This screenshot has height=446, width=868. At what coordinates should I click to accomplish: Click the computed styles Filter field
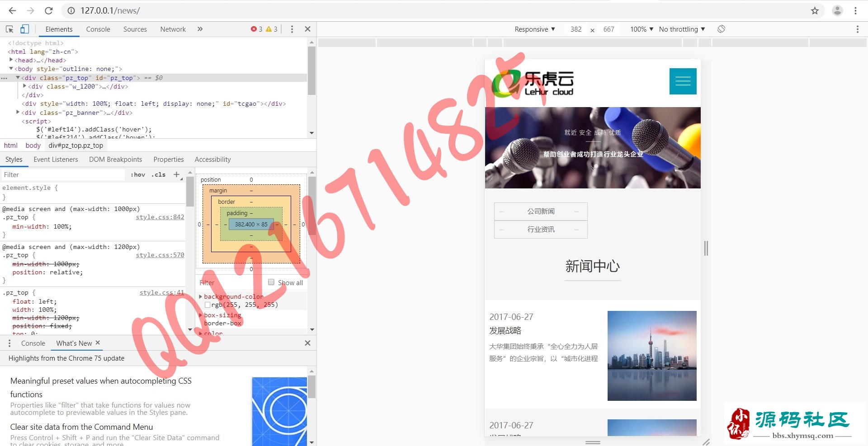pos(231,283)
